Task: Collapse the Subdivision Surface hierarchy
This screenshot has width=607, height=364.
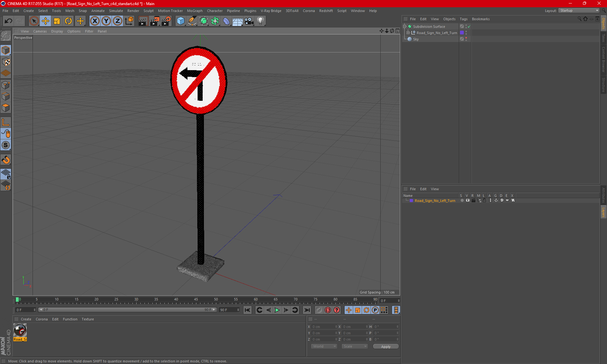Action: 405,27
